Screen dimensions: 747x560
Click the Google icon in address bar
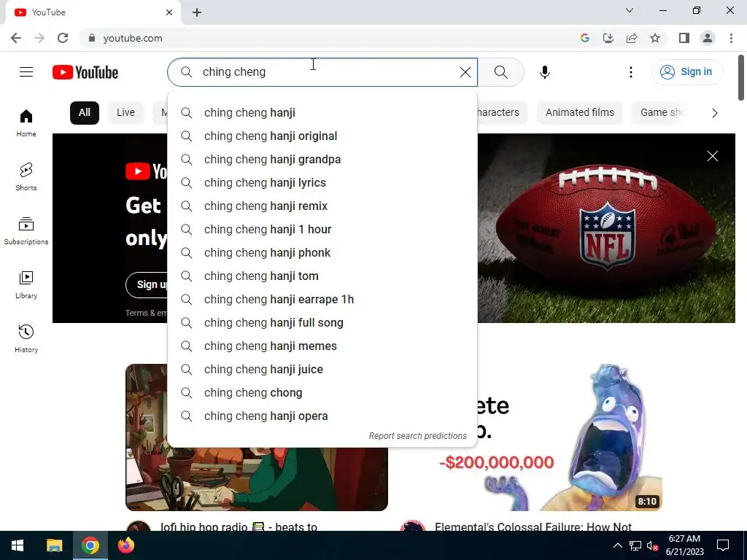coord(585,38)
